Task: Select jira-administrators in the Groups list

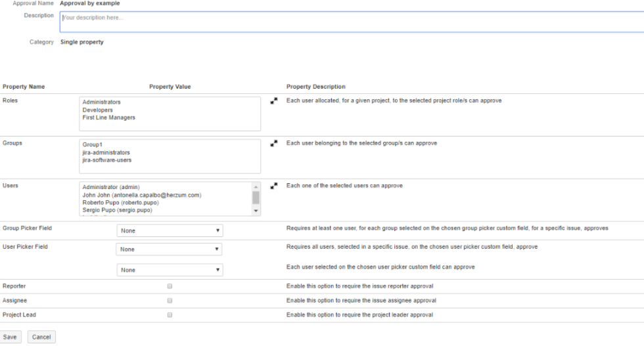Action: click(x=106, y=152)
